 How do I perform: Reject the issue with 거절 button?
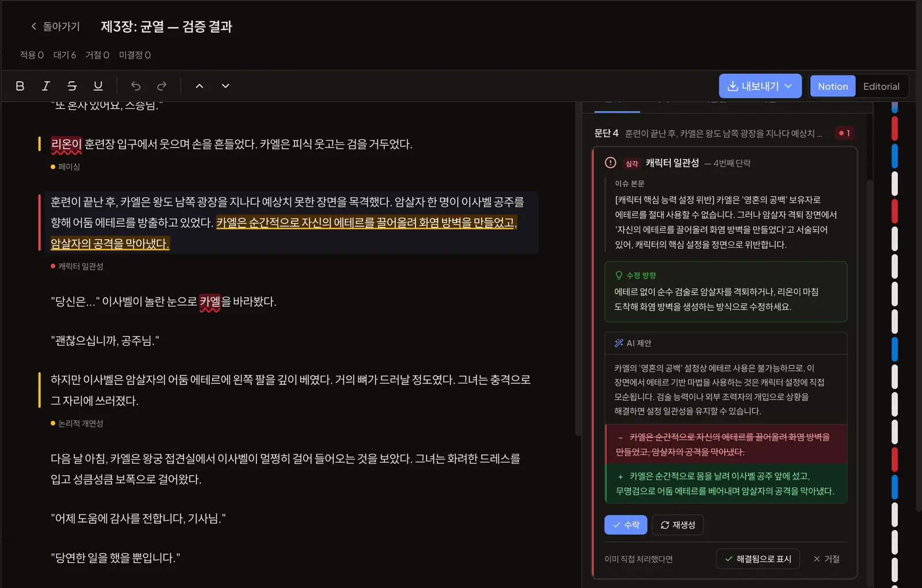(x=826, y=559)
